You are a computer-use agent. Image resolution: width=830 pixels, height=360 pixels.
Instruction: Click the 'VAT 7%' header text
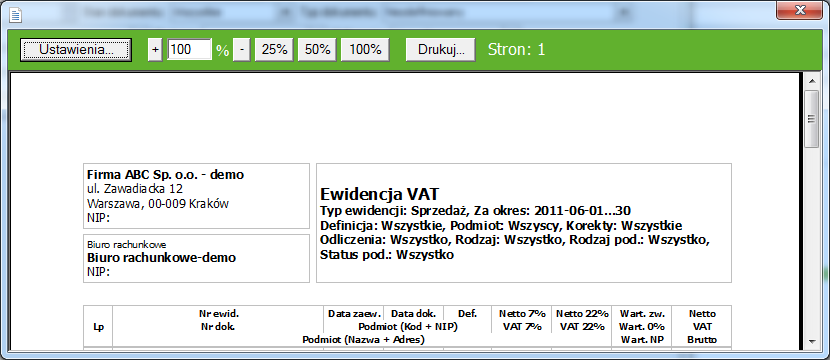point(522,327)
